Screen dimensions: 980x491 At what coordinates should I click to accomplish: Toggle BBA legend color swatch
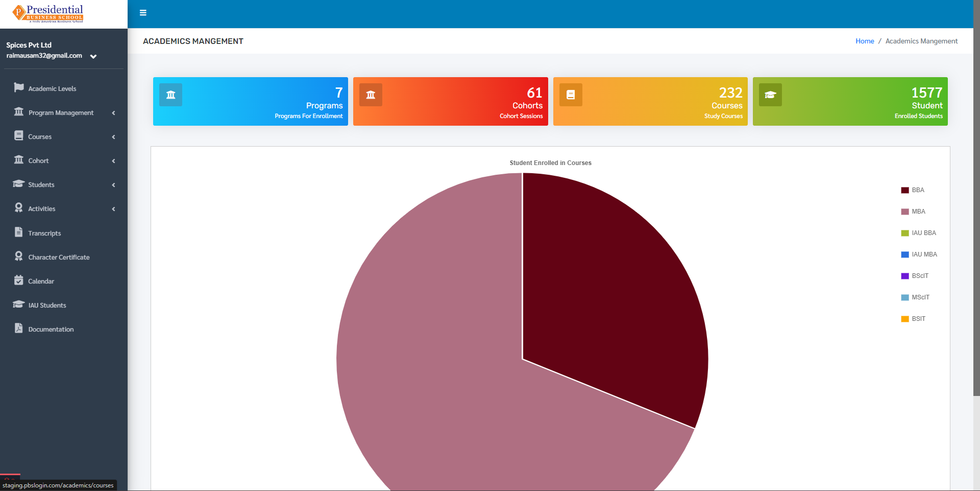905,190
